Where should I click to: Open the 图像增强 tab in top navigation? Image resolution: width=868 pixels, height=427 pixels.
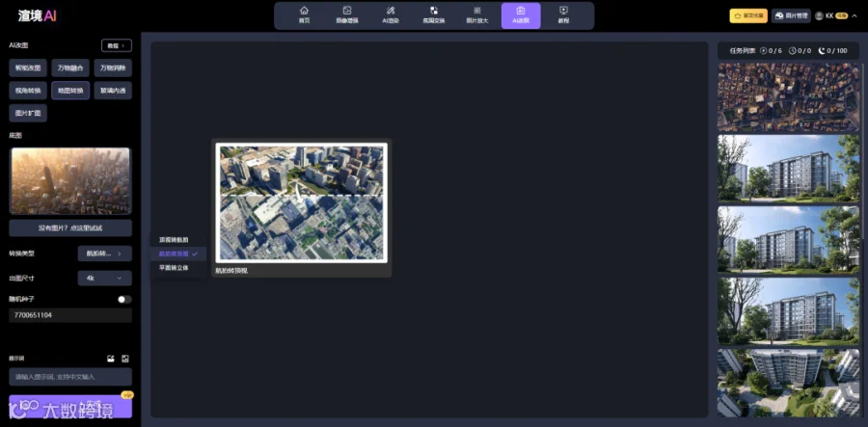(x=347, y=15)
